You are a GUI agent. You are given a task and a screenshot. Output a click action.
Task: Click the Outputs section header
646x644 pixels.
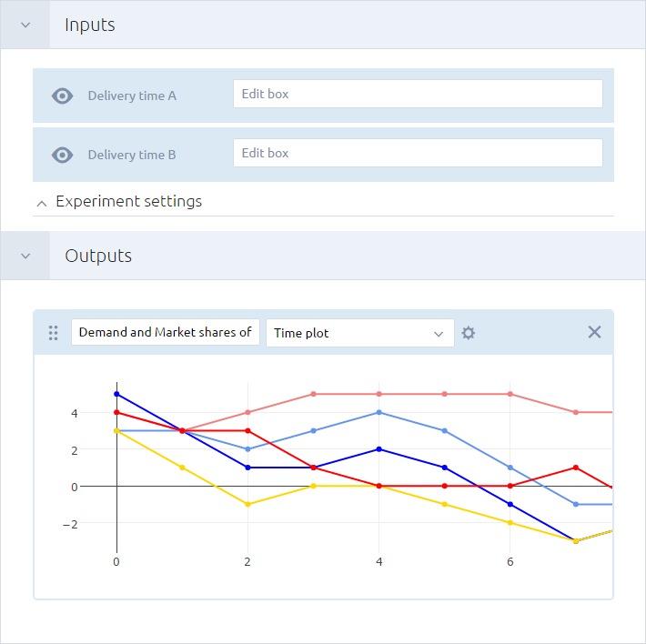tap(323, 256)
